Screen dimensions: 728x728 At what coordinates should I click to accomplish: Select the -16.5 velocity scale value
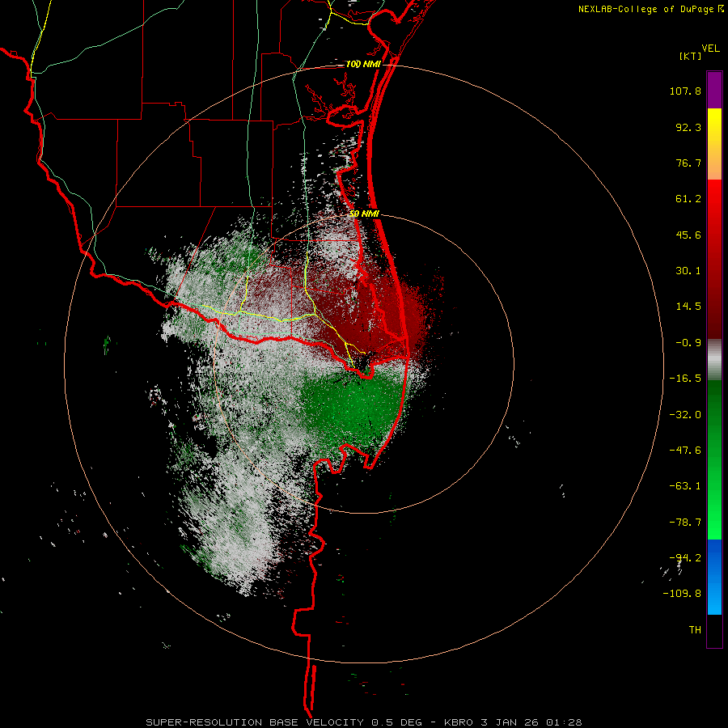(x=685, y=379)
